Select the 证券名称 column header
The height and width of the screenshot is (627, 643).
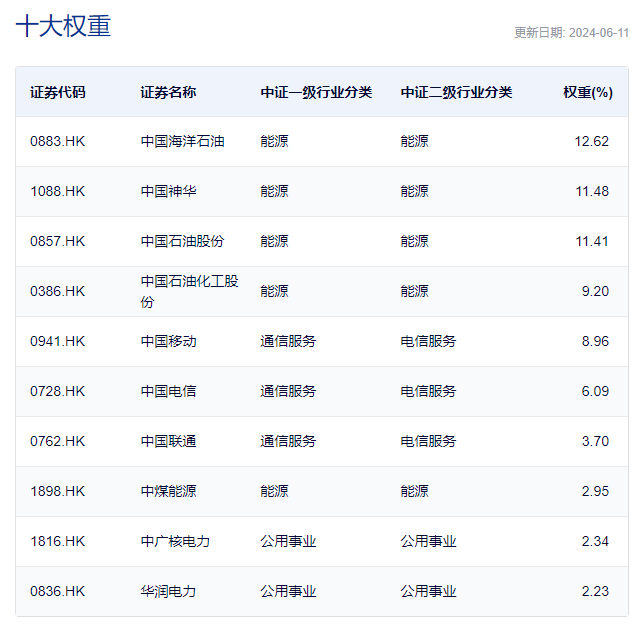click(x=168, y=92)
